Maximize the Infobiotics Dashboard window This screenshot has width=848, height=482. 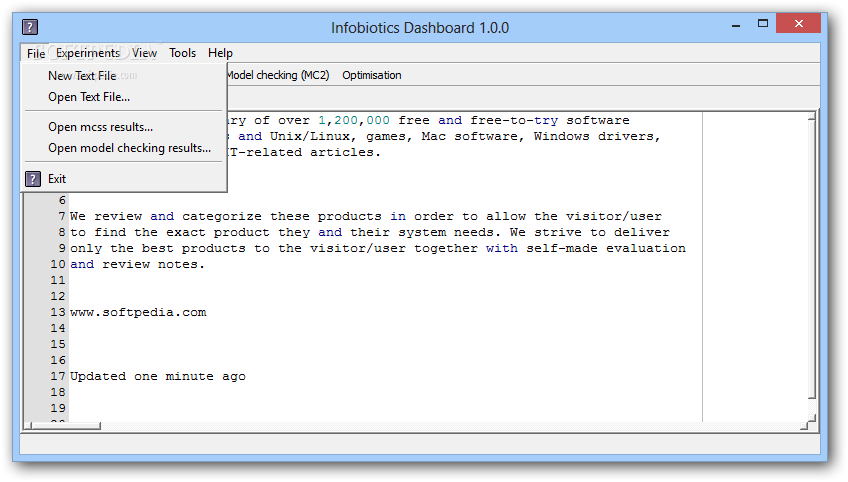pyautogui.click(x=763, y=24)
